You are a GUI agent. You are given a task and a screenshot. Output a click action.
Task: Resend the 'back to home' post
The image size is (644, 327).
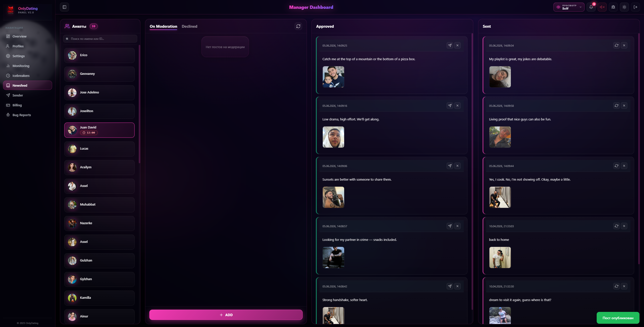coord(616,226)
